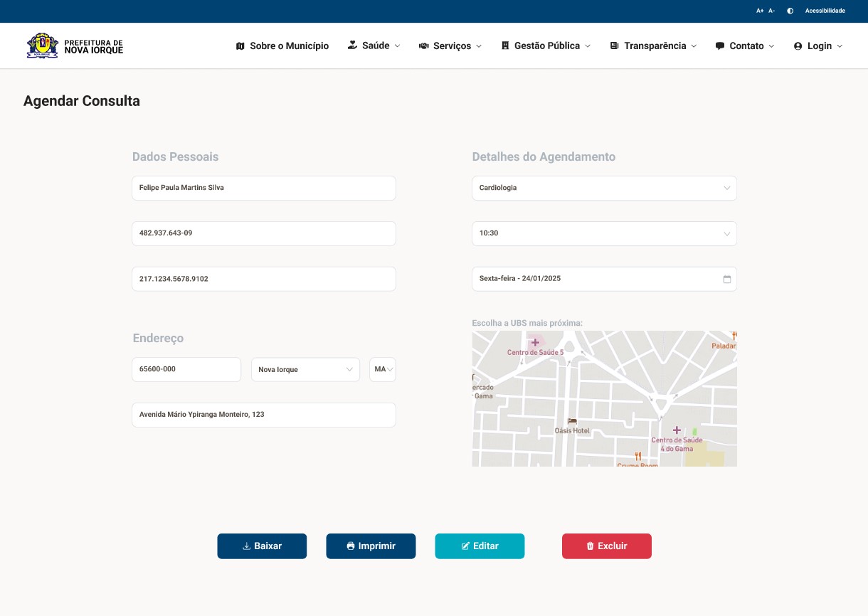Click the newspaper icon beside Transparência
The image size is (868, 616).
615,46
